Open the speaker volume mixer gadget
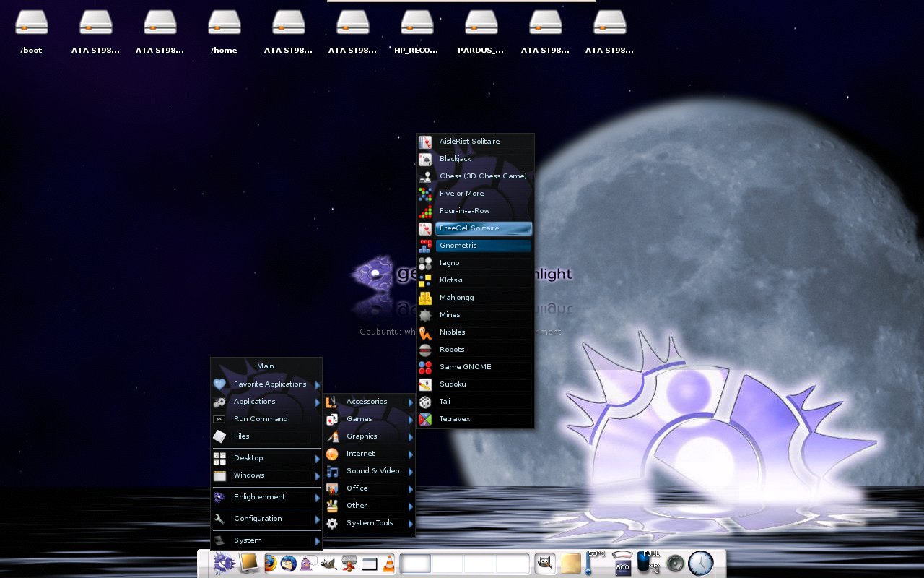Image resolution: width=924 pixels, height=578 pixels. pyautogui.click(x=675, y=563)
